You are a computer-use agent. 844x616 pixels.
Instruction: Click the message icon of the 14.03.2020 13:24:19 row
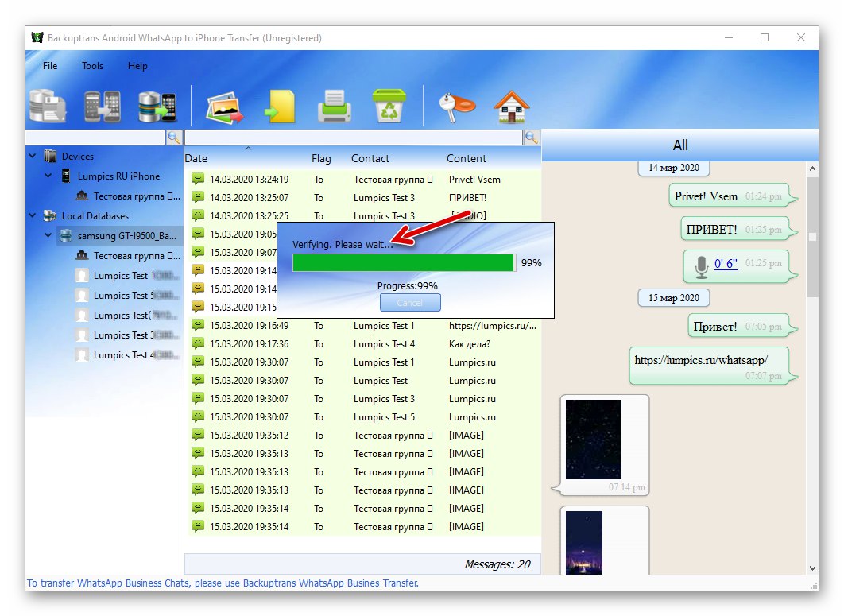(x=198, y=179)
